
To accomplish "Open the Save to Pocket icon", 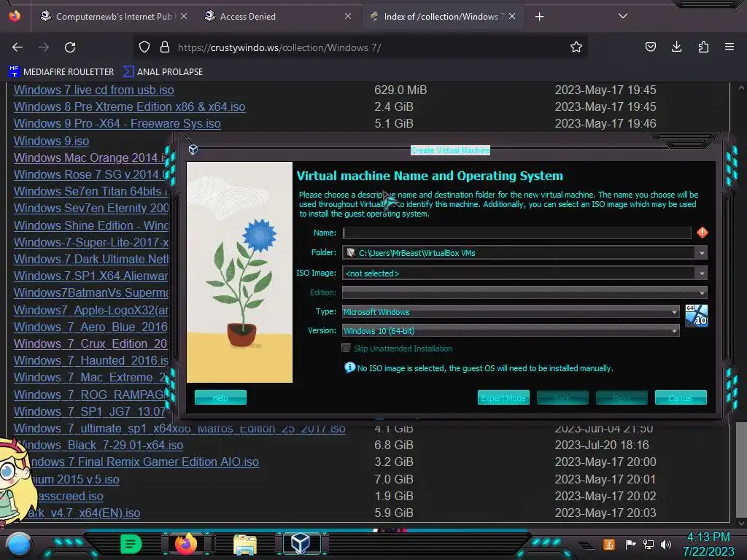I will tap(650, 47).
